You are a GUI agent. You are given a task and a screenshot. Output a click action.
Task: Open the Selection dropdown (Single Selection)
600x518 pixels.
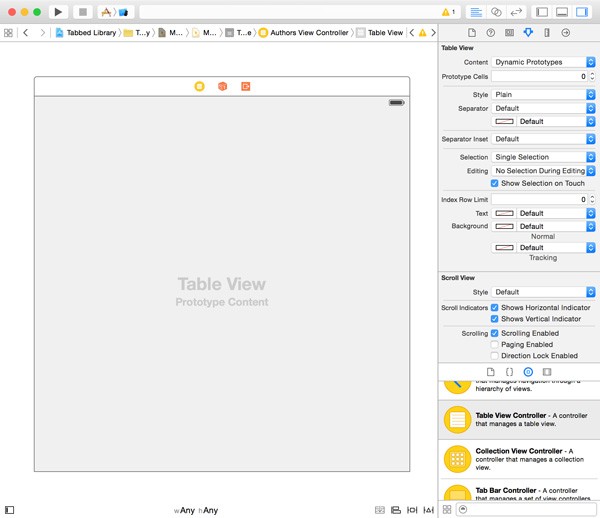(x=543, y=157)
